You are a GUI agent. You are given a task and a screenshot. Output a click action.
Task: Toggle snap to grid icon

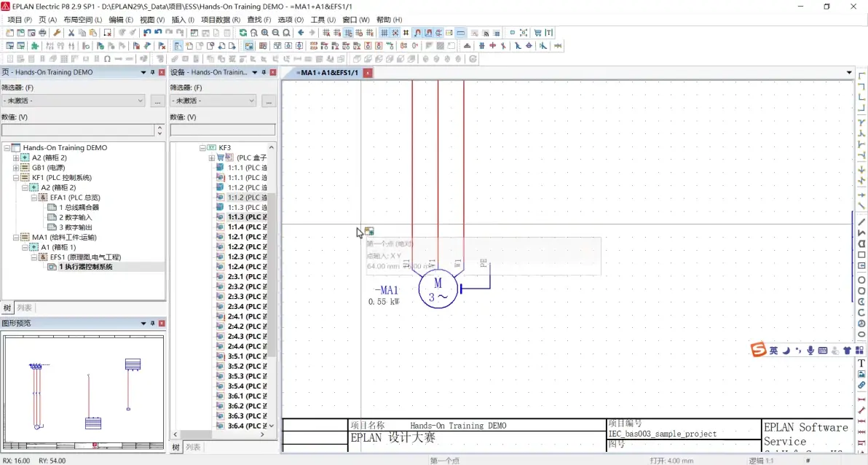pos(395,33)
